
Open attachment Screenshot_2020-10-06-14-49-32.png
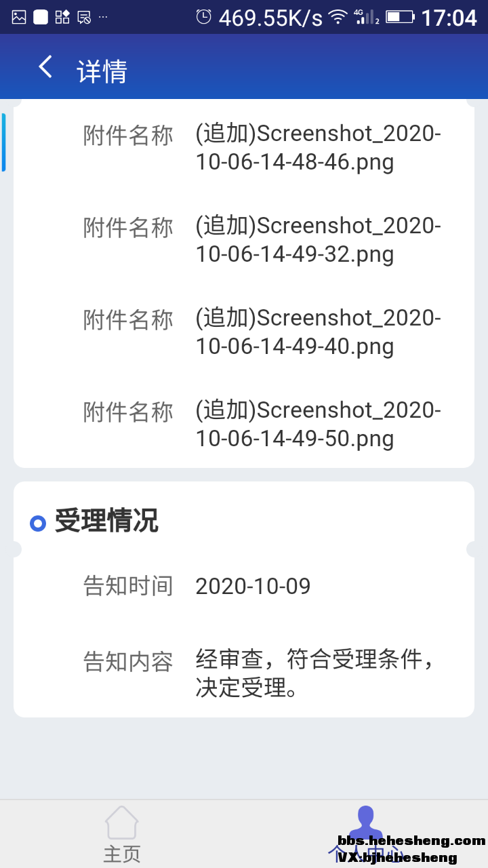(318, 240)
